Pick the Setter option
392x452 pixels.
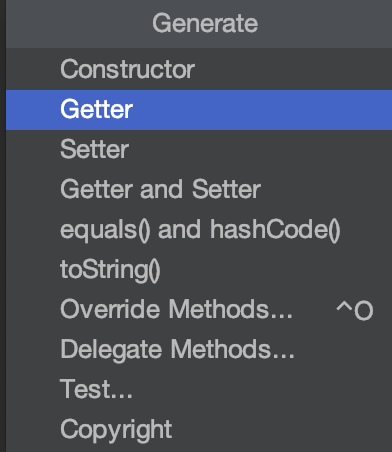(x=199, y=150)
